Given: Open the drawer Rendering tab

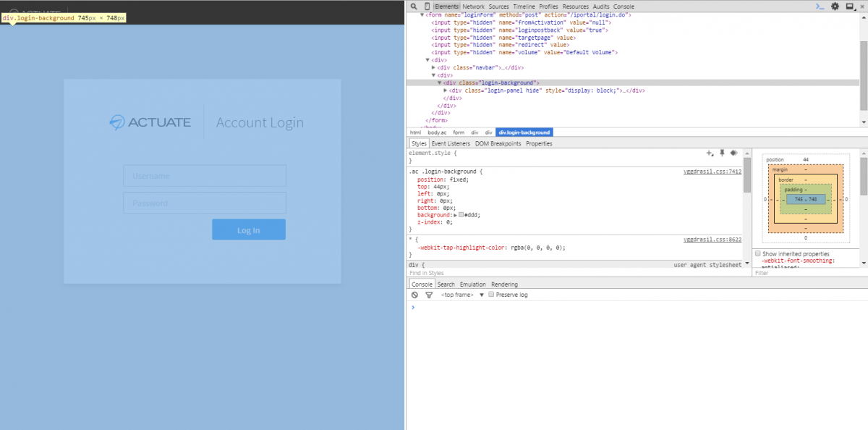Looking at the screenshot, I should point(505,284).
